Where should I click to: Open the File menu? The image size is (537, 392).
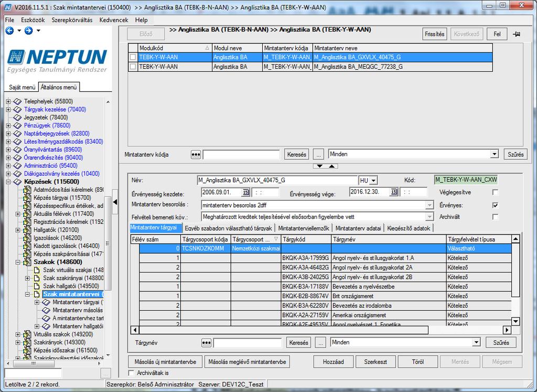click(x=9, y=20)
